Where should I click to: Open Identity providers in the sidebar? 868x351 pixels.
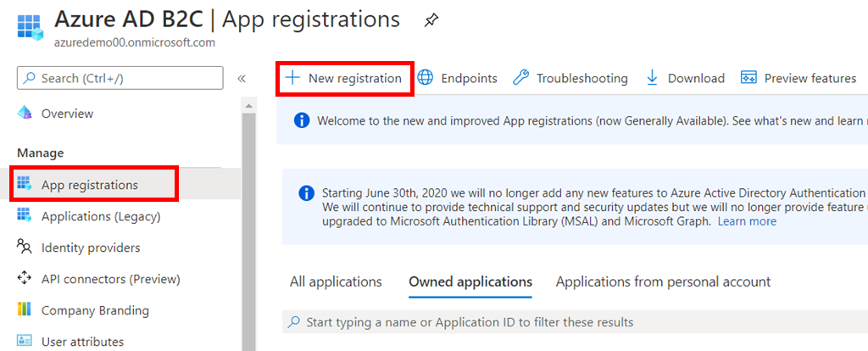(91, 248)
